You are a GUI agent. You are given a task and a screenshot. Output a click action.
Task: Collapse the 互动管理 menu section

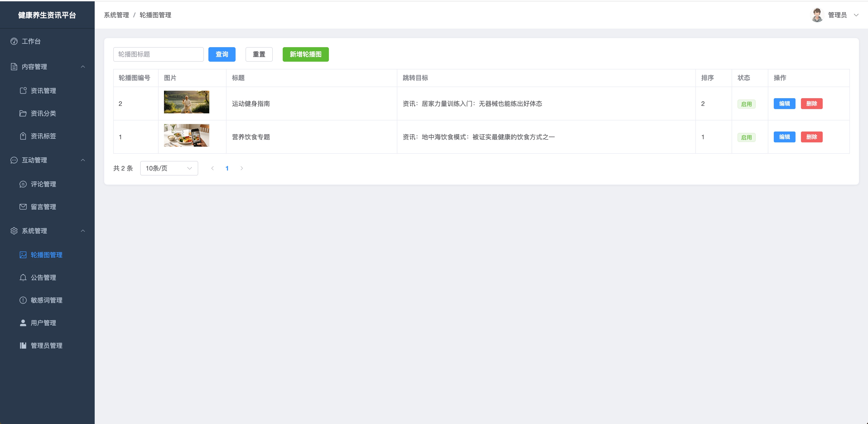click(83, 160)
